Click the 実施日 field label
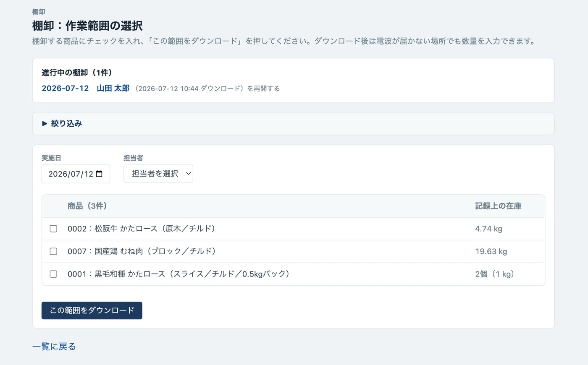Image resolution: width=588 pixels, height=365 pixels. point(51,158)
